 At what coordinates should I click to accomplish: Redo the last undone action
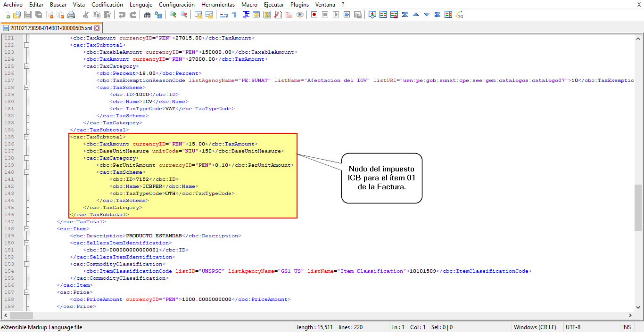pyautogui.click(x=133, y=15)
